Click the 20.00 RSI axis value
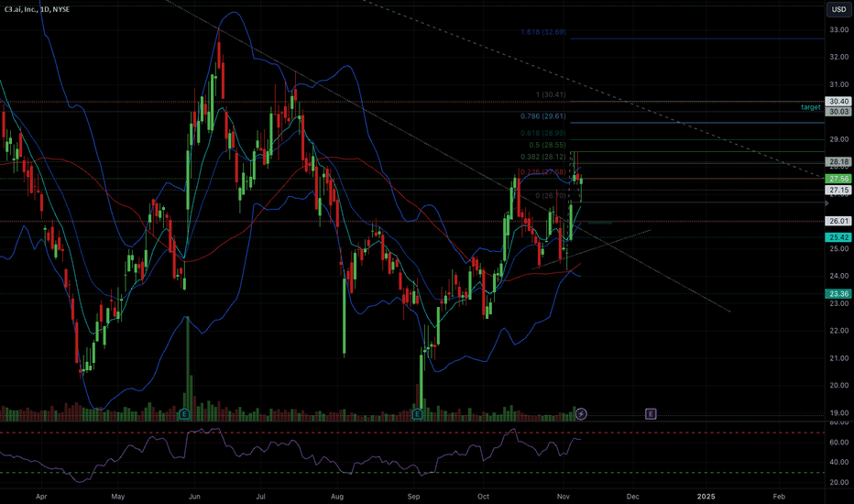854x504 pixels. click(838, 482)
